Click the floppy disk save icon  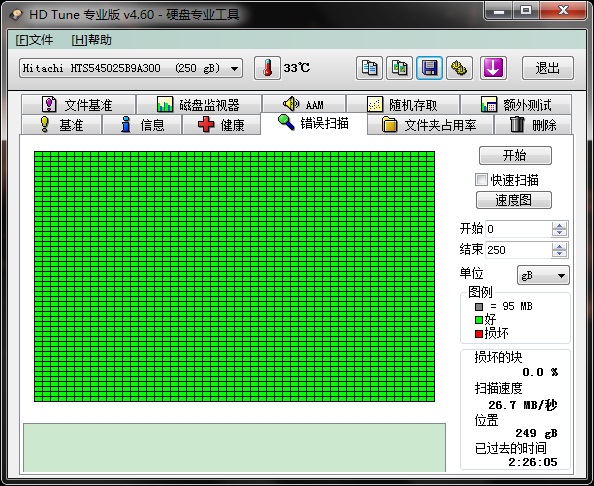click(x=429, y=68)
